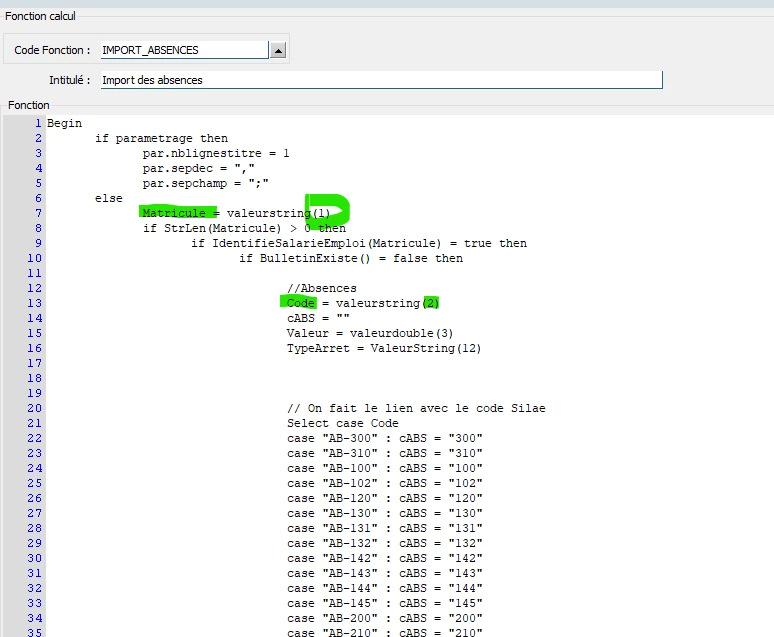Click line 1 'Begin' in the code editor

(x=65, y=123)
